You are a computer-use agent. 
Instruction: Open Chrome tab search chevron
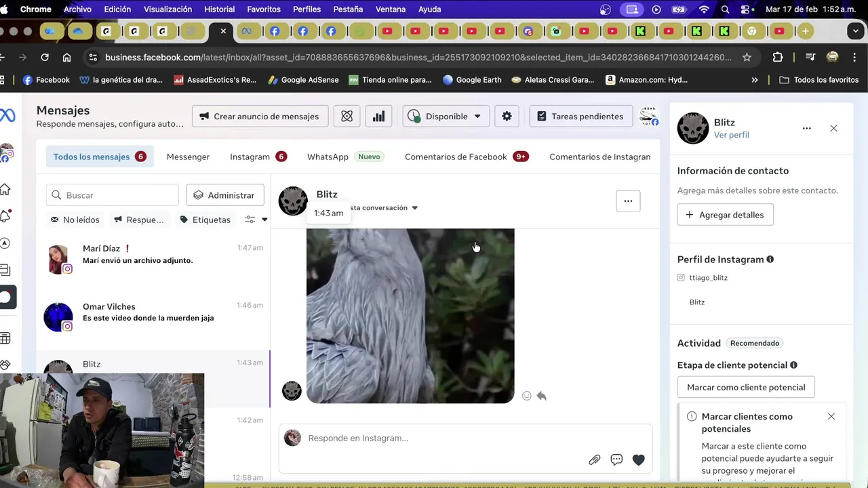click(x=856, y=31)
